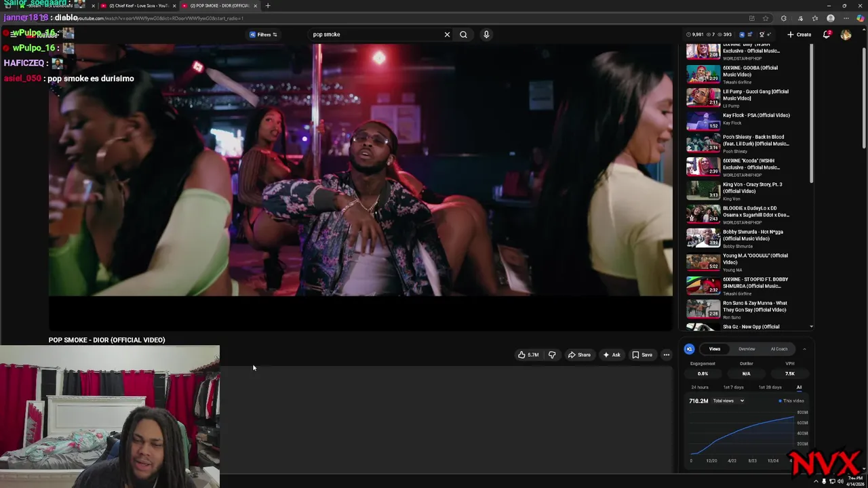Viewport: 868px width, 488px height.
Task: Select the 1st 28 days range
Action: pos(770,387)
